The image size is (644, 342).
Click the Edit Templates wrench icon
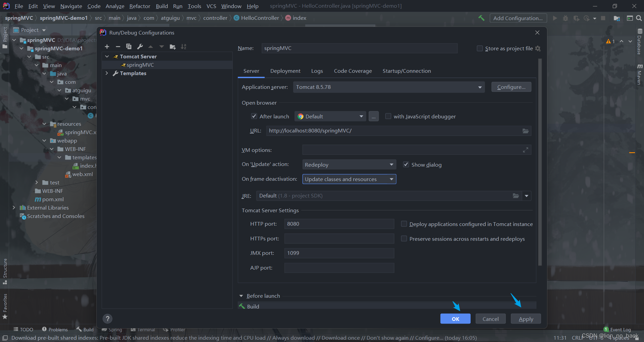tap(140, 47)
